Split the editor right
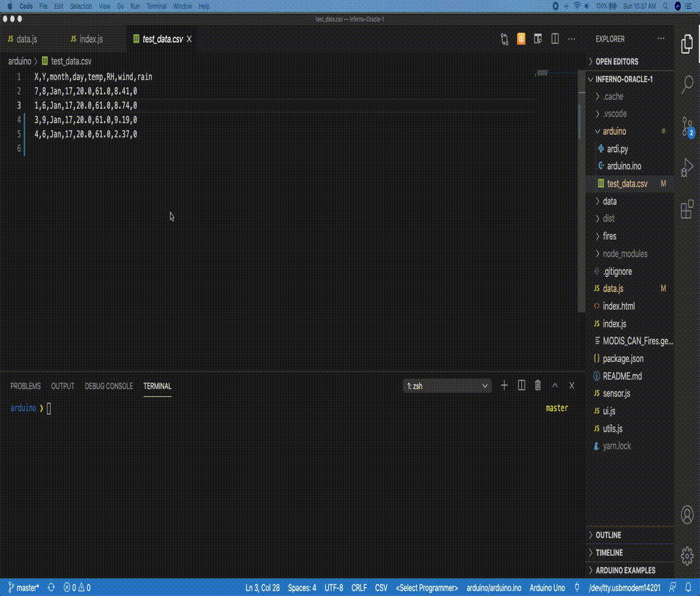The width and height of the screenshot is (700, 596). (555, 39)
